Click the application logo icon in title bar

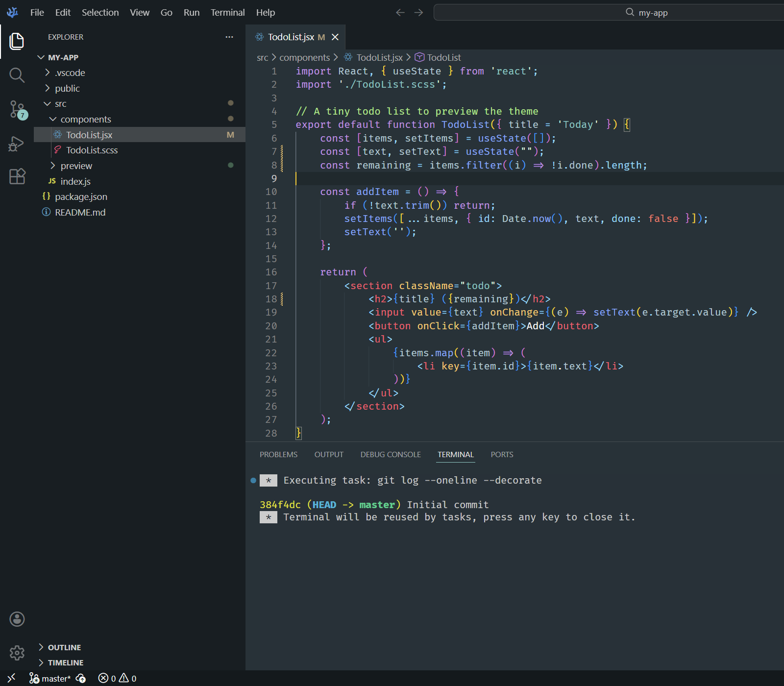12,12
